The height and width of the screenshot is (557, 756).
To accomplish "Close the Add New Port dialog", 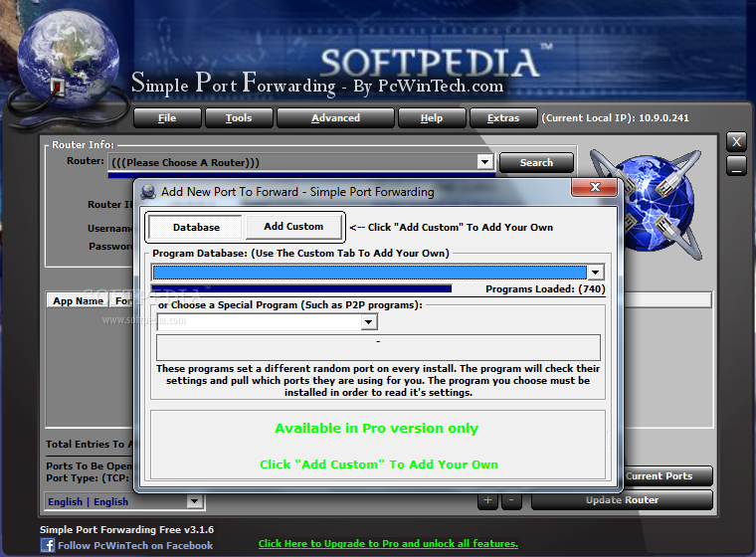I will tap(595, 187).
